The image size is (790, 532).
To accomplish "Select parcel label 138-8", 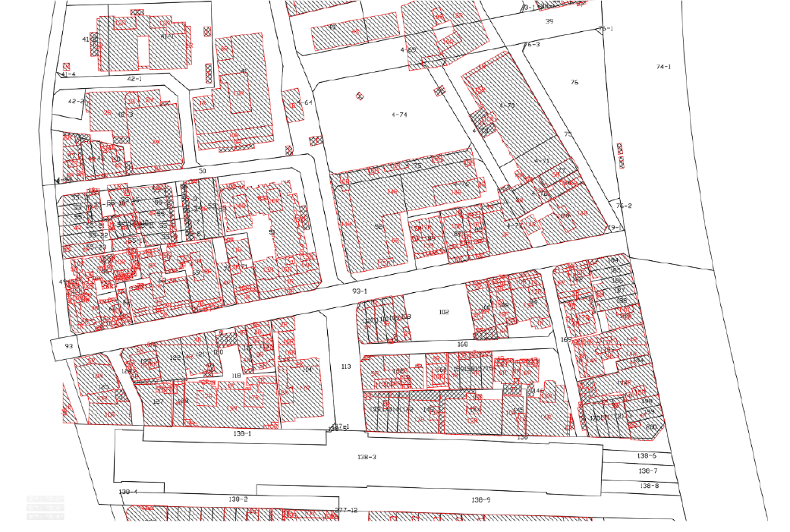I will (x=650, y=486).
